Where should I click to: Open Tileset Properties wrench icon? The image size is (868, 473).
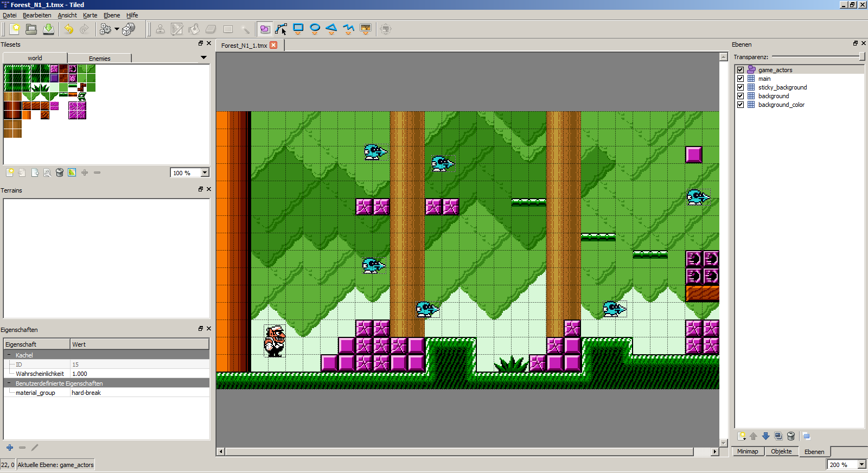coord(47,172)
